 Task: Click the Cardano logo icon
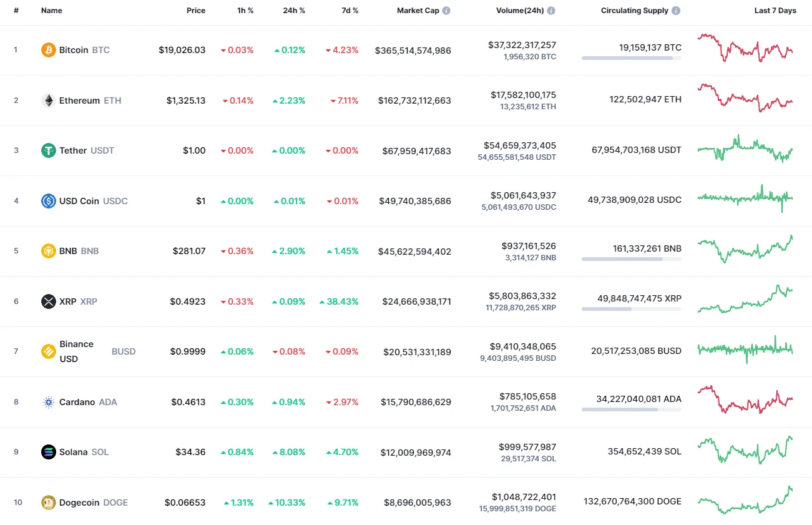point(48,402)
